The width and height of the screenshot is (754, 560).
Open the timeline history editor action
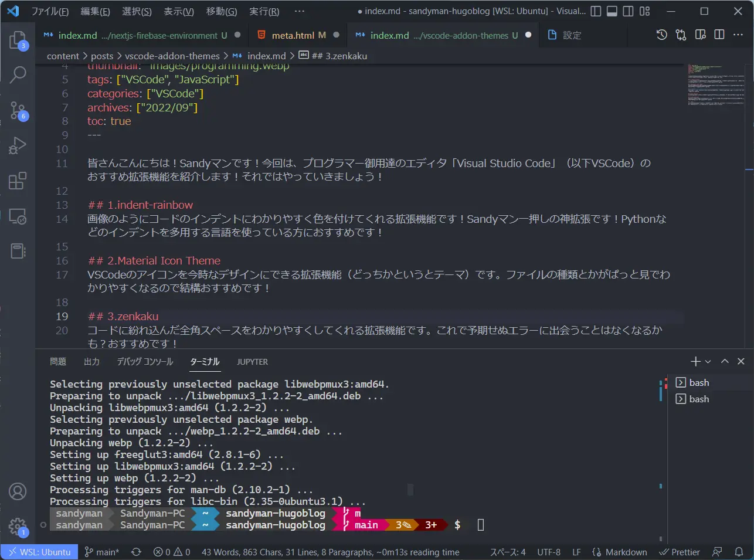(662, 35)
